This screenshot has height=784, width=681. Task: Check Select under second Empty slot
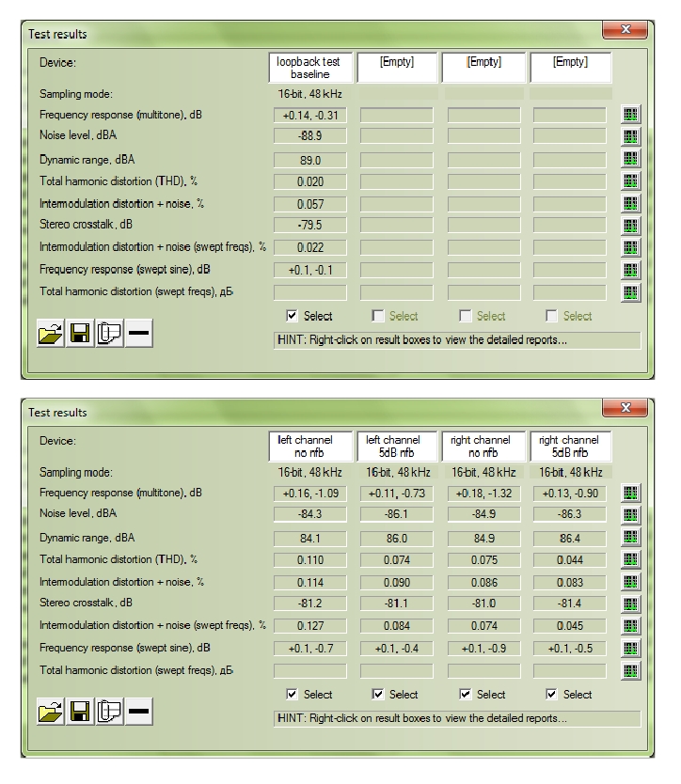coord(378,316)
